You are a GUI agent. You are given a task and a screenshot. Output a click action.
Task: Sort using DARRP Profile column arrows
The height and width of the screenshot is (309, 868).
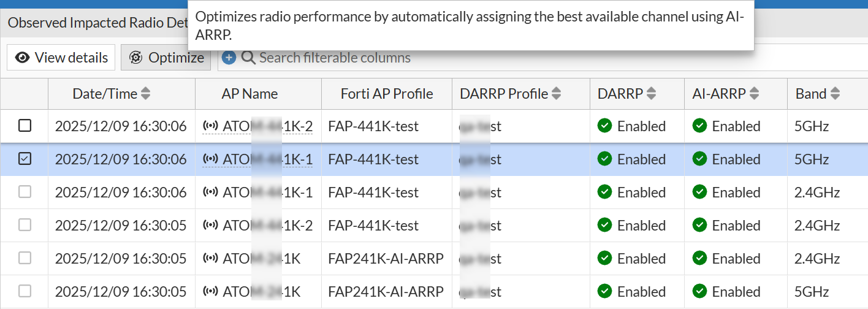click(x=557, y=94)
